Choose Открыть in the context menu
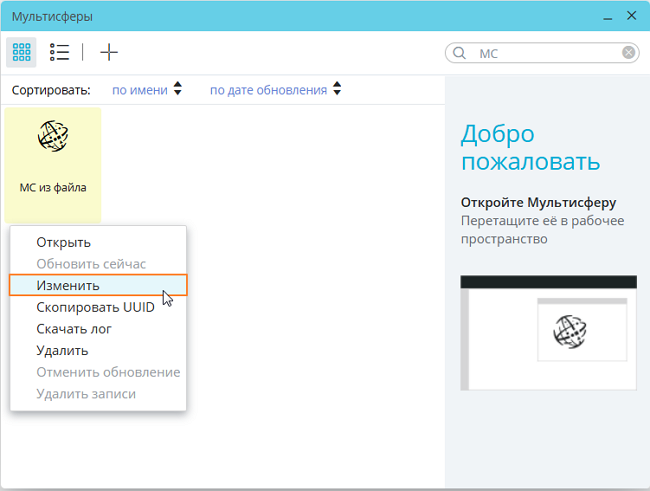 (x=98, y=242)
